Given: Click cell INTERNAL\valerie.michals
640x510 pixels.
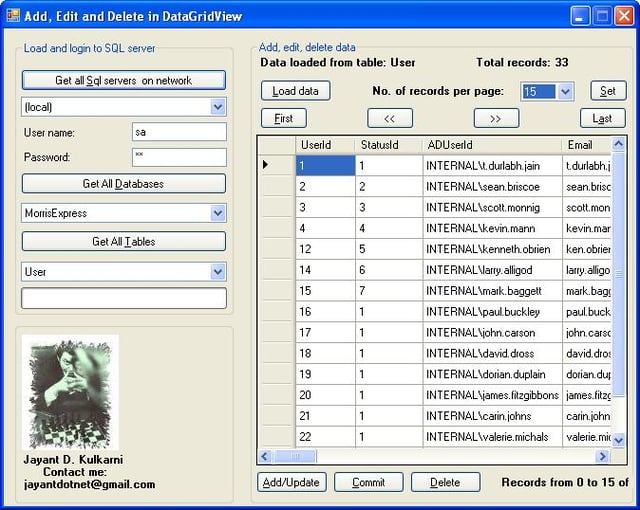Looking at the screenshot, I should [x=492, y=437].
